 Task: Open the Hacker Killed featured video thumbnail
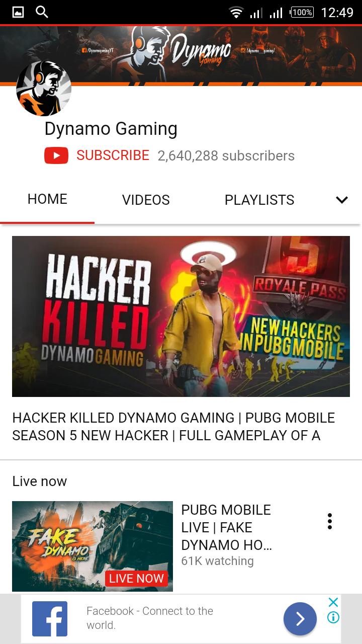point(181,316)
